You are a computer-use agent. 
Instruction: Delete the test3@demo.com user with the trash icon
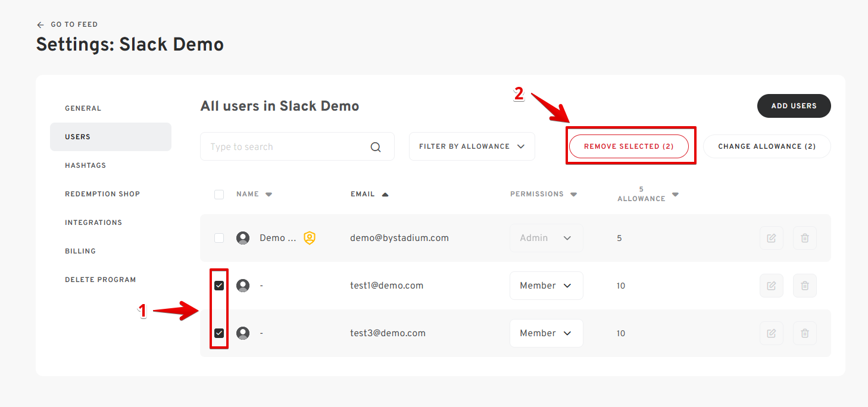[x=805, y=333]
